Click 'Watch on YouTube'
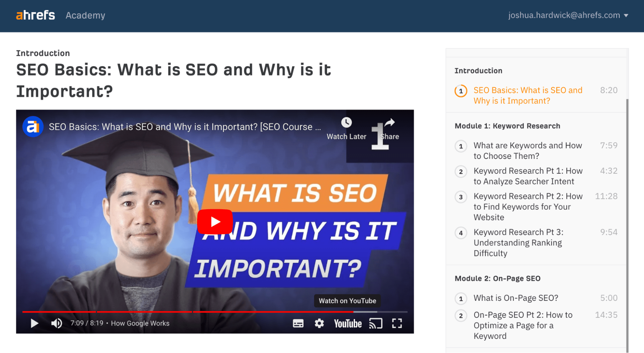The image size is (644, 353). pos(347,300)
